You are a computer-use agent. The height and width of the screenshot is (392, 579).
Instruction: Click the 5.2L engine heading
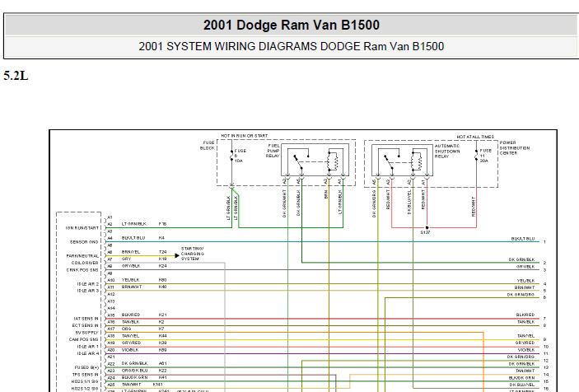[x=16, y=76]
